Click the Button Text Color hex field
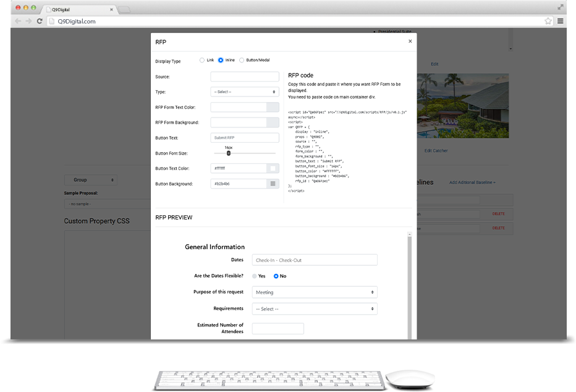The width and height of the screenshot is (576, 392). tap(239, 168)
